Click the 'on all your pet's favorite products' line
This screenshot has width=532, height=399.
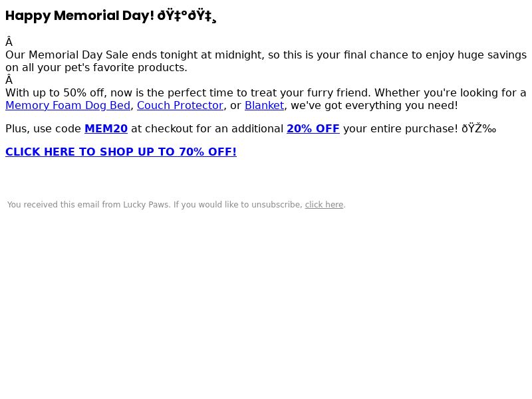tap(96, 68)
